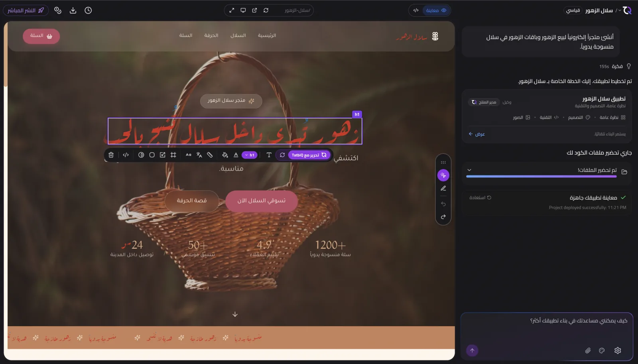Open the text color A tool
This screenshot has width=638, height=364.
tap(236, 155)
